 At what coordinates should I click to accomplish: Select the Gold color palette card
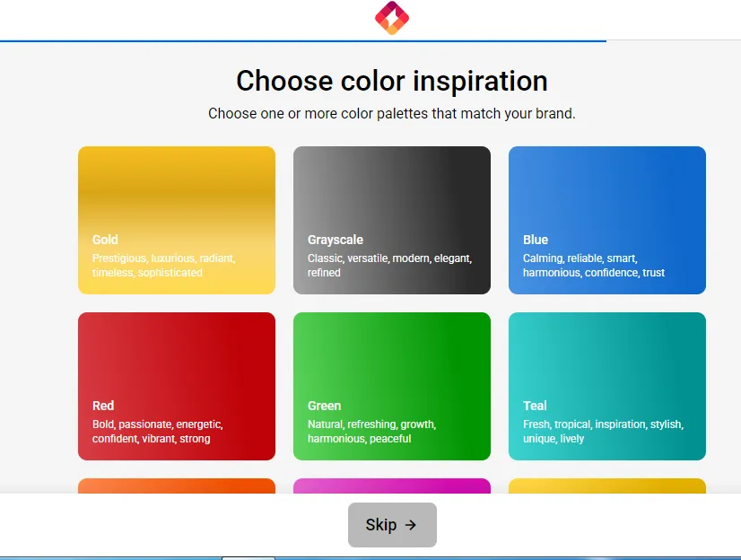177,220
